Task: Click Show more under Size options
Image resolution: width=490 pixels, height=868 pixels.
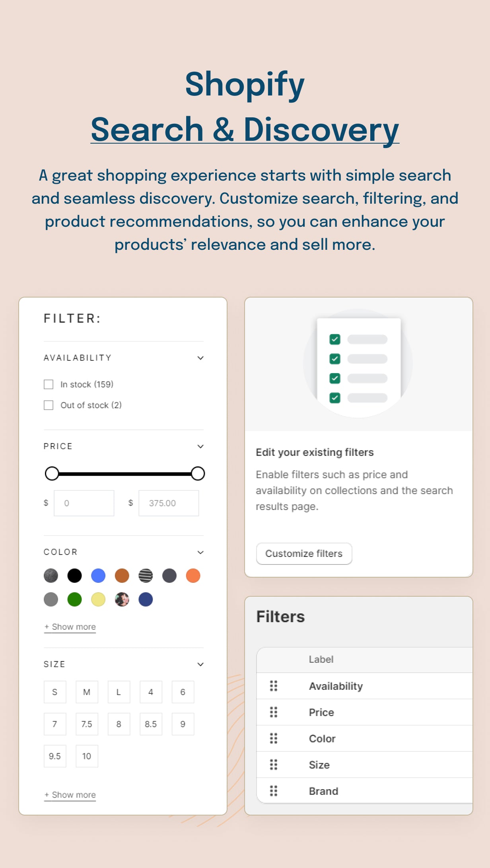Action: click(x=70, y=795)
